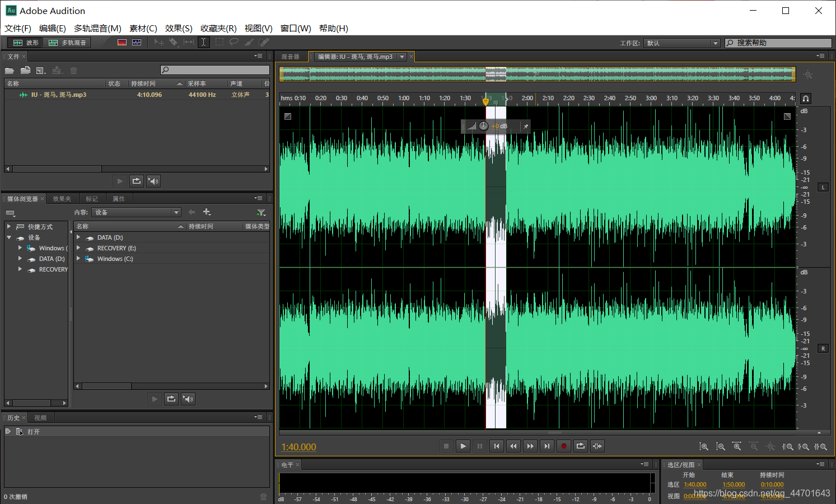The image size is (836, 504).
Task: Expand DATA (D:) in left tree
Action: coord(20,259)
